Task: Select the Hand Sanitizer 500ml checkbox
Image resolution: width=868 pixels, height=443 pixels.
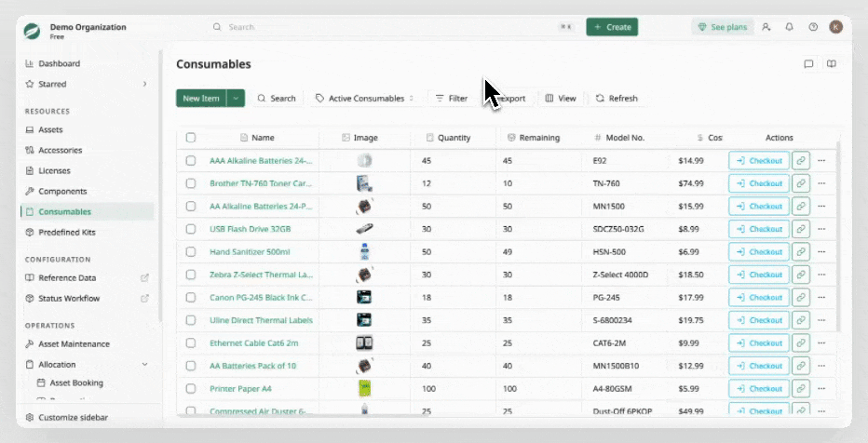Action: [x=191, y=251]
